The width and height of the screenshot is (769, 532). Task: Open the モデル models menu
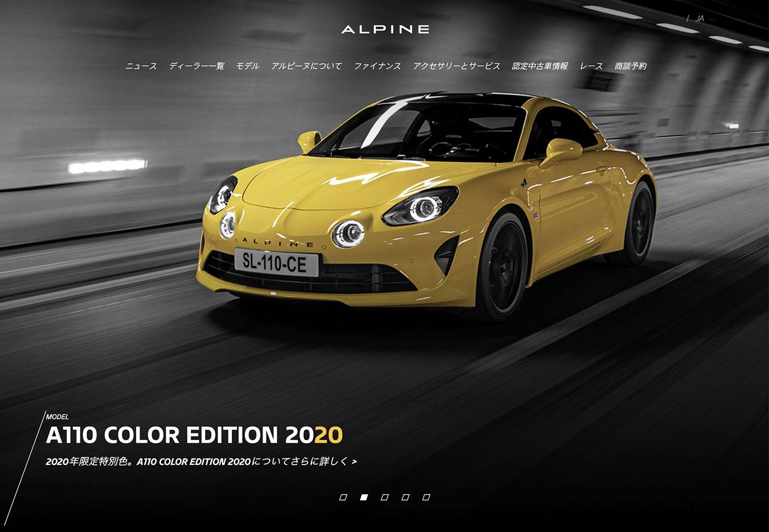[x=248, y=66]
